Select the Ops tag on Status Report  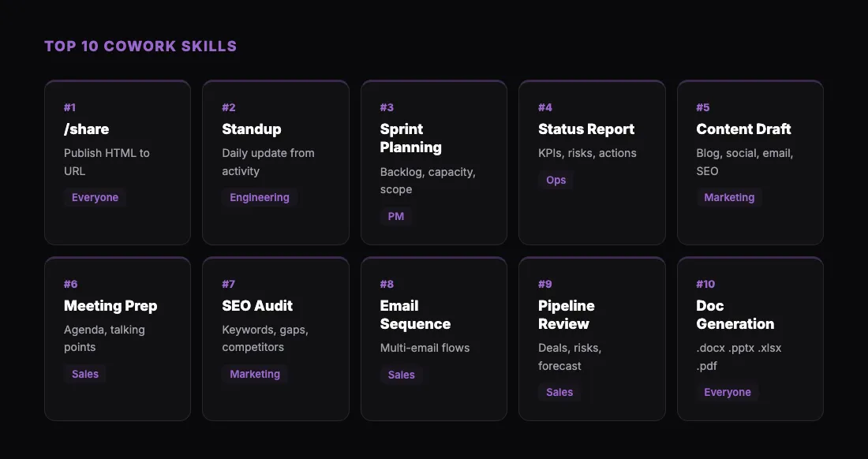coord(556,180)
